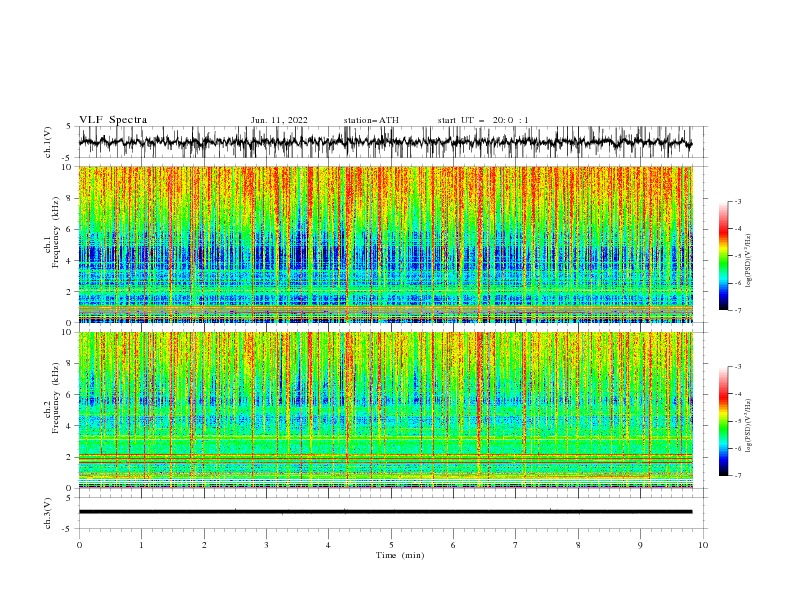Click the 'Time (min)' axis label

click(x=400, y=555)
